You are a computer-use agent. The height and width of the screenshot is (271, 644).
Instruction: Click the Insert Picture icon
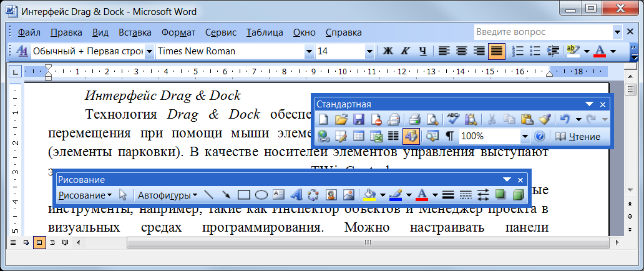[348, 195]
